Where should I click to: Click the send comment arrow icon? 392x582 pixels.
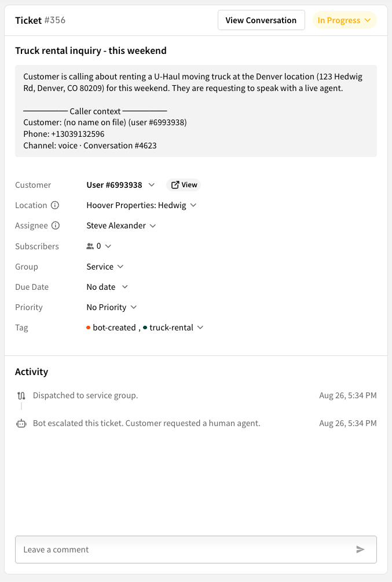[x=360, y=550]
